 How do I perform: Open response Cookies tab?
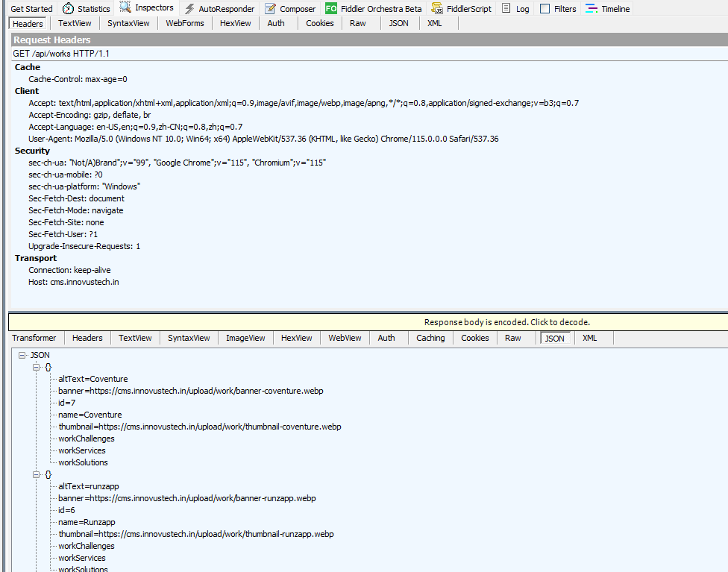(474, 338)
